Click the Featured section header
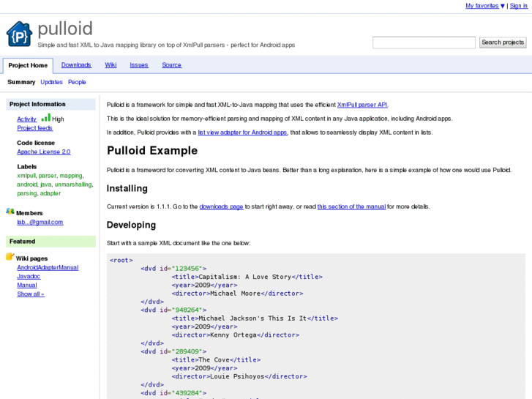Viewport: 532px width, 399px height. tap(51, 242)
